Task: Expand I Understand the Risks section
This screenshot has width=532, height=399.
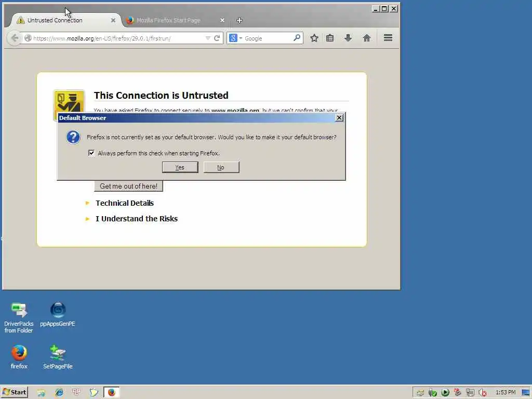Action: (137, 219)
